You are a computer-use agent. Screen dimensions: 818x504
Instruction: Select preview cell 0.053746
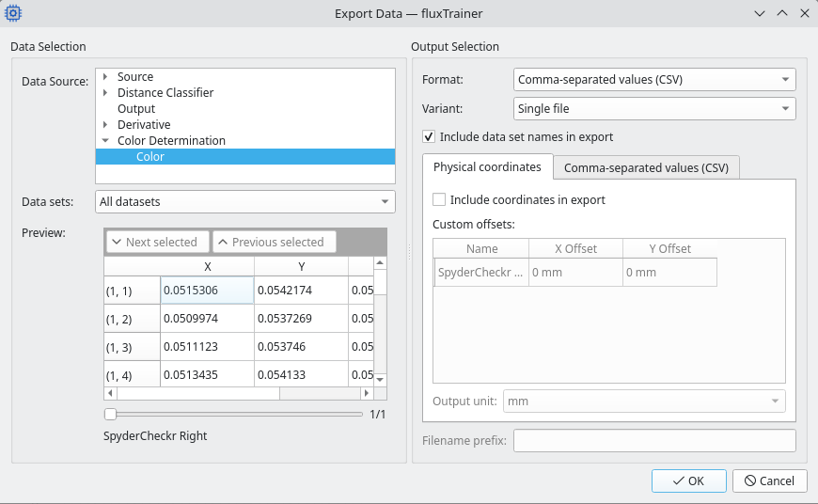(301, 346)
